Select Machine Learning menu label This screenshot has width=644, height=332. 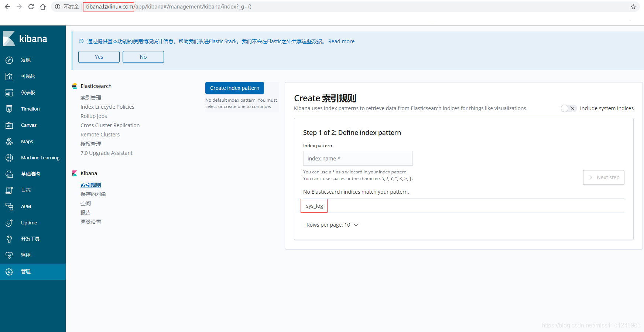[40, 157]
